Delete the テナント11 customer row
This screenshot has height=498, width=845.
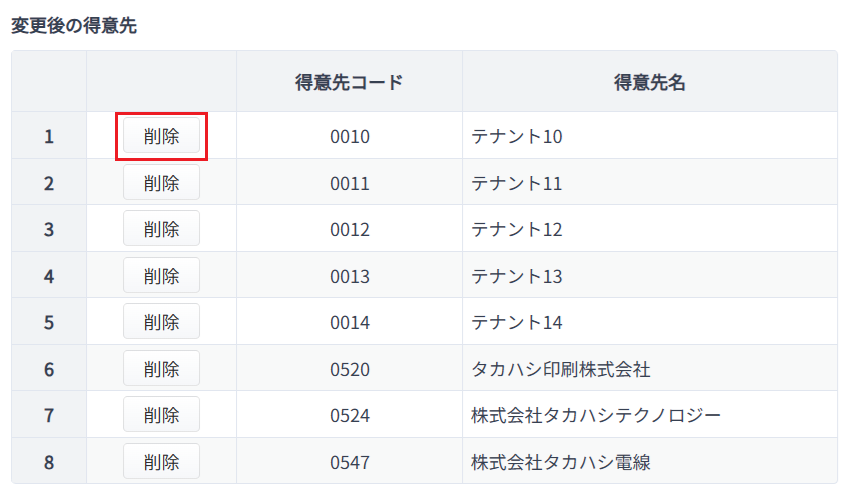coord(161,183)
